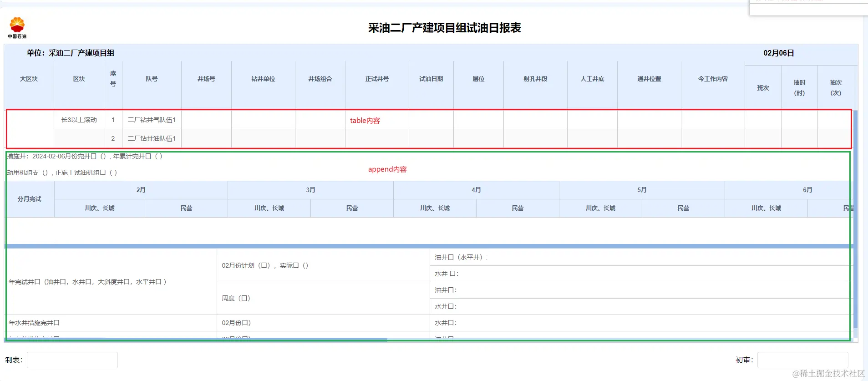This screenshot has height=381, width=868.
Task: Click the 2月 month header
Action: (x=141, y=190)
